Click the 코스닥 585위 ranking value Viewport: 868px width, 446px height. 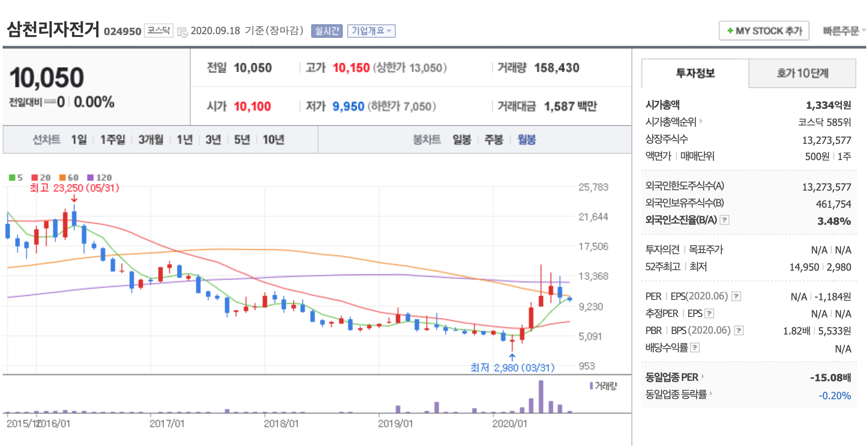click(825, 122)
